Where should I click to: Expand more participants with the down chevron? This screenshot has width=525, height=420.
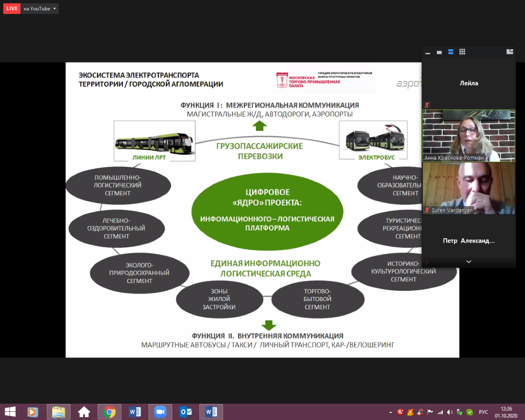469,262
